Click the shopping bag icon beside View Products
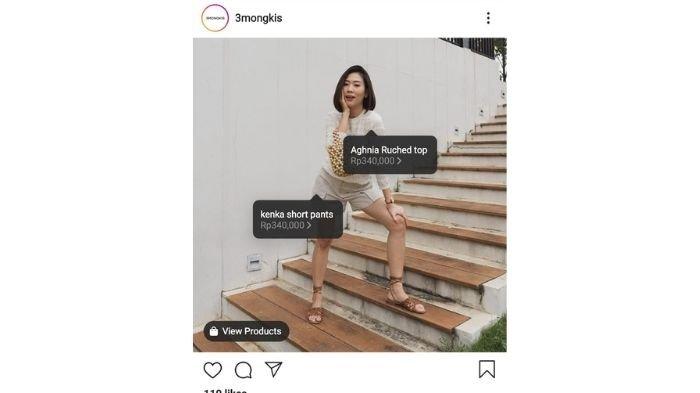This screenshot has width=700, height=393. (x=214, y=331)
